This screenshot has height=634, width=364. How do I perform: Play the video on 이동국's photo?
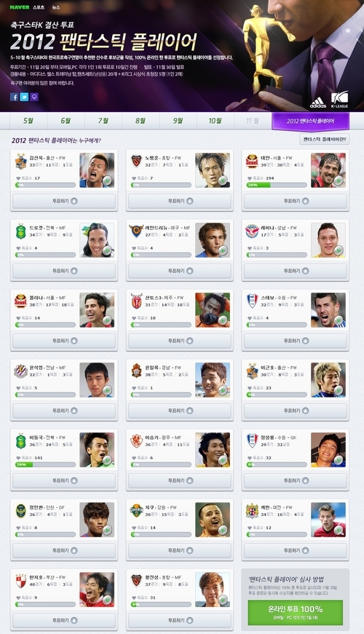[x=107, y=460]
